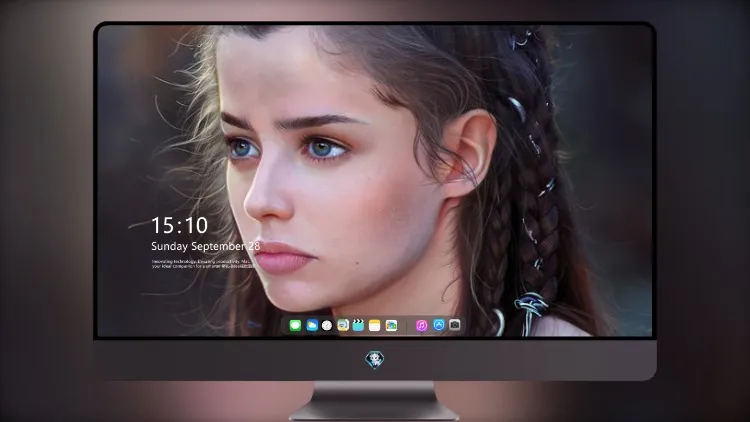Click the 15:10 clock widget

click(179, 225)
